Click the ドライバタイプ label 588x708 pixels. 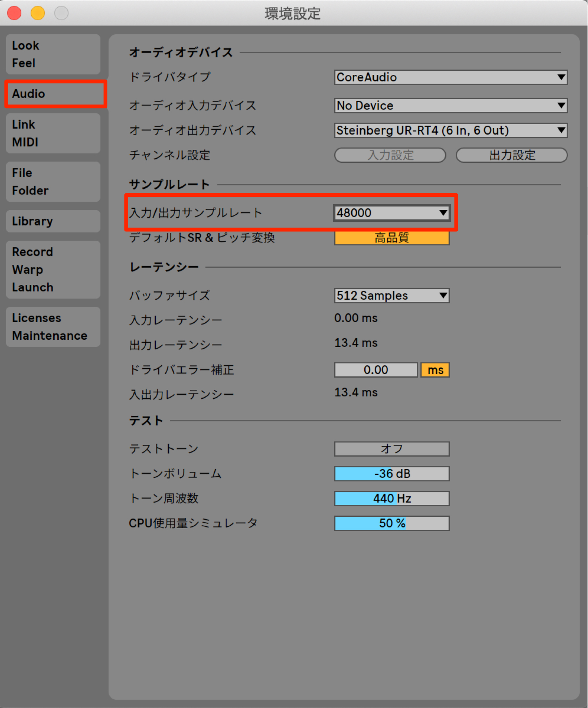[170, 77]
